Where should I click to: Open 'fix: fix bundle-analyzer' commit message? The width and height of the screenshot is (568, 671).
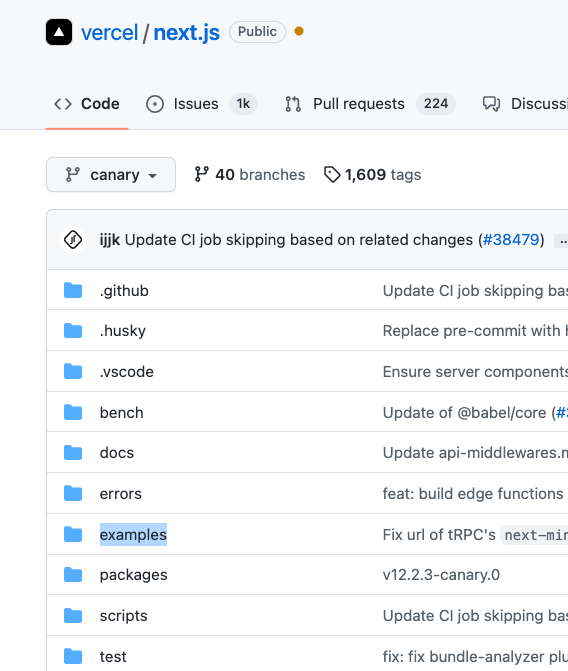475,657
